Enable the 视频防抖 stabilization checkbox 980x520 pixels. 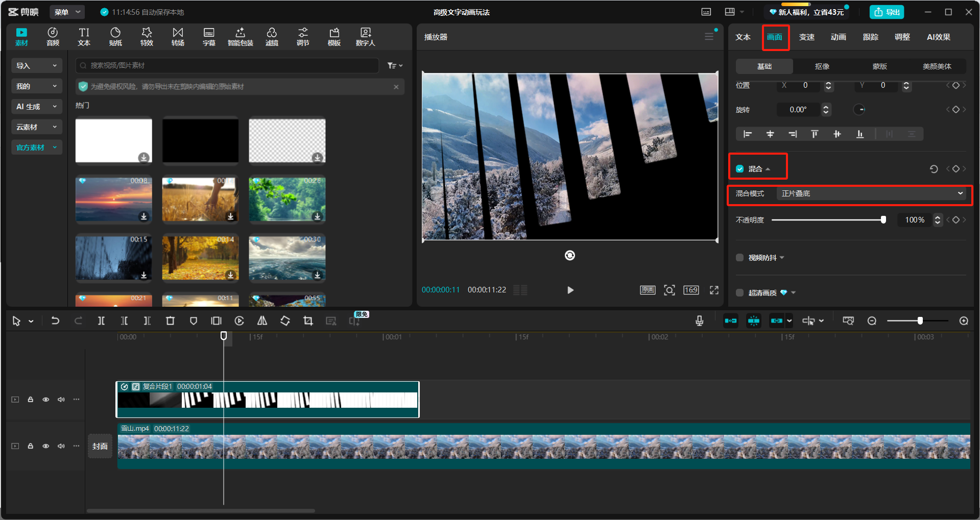pyautogui.click(x=739, y=258)
